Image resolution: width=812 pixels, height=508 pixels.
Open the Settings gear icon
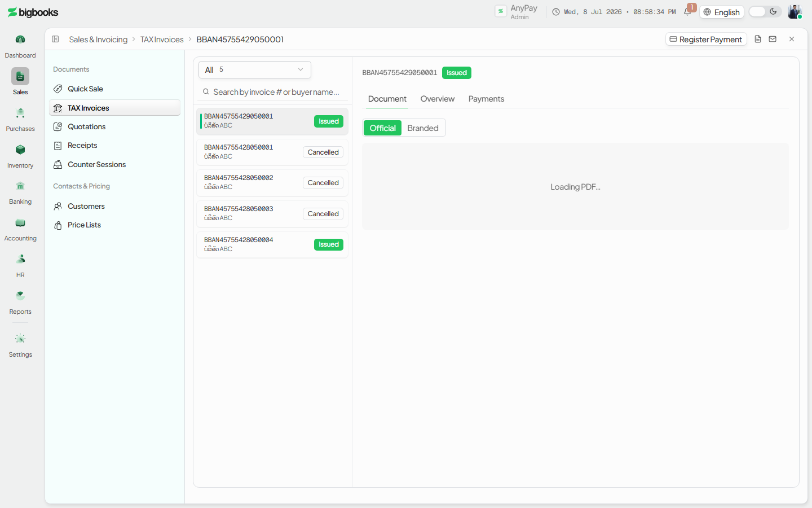tap(20, 339)
